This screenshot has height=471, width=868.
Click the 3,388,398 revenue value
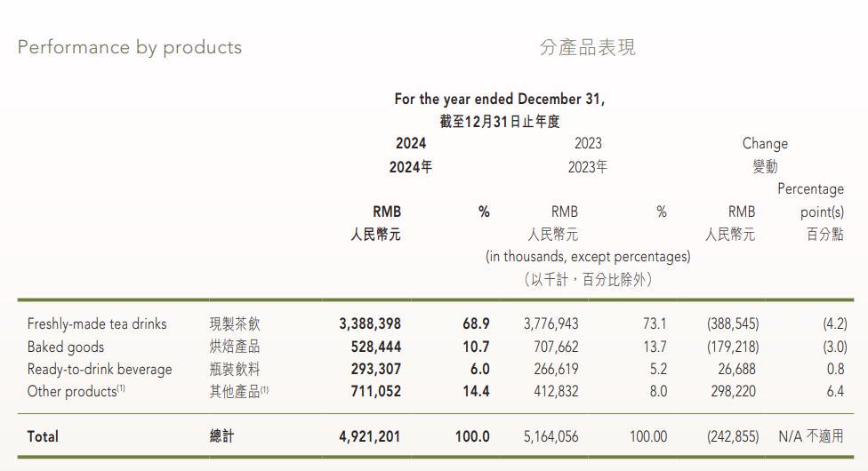370,324
